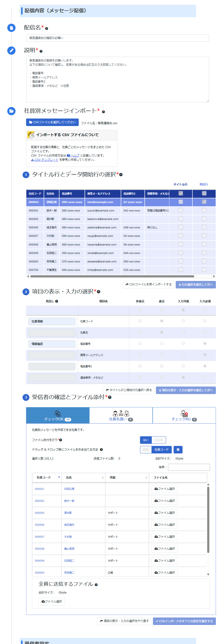Viewport: 222px width, 644px height.
Task: Click help icon next to 社員別メッセージインポート
Action: [103, 112]
